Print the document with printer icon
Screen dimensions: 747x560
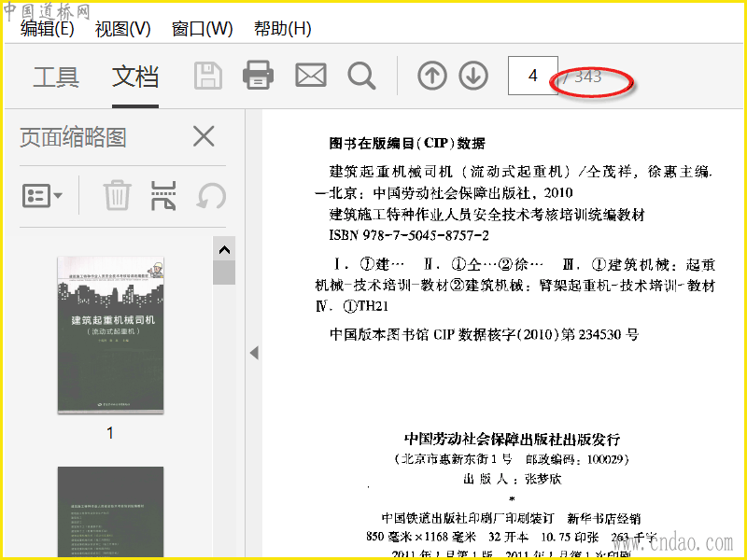coord(259,76)
